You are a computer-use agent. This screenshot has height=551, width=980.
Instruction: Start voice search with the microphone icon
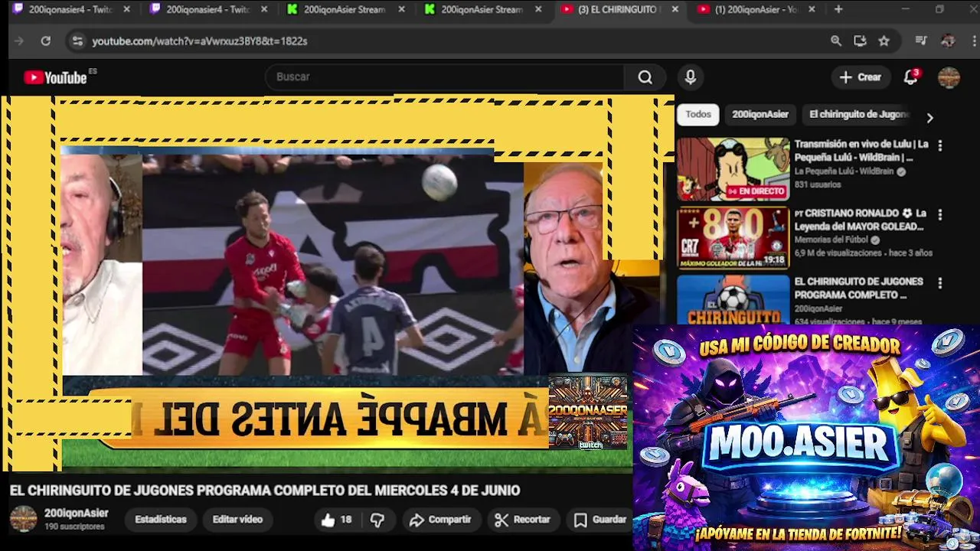(691, 77)
